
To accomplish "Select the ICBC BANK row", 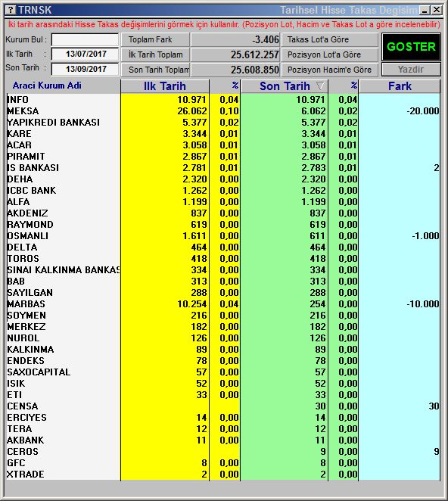I will (x=223, y=191).
